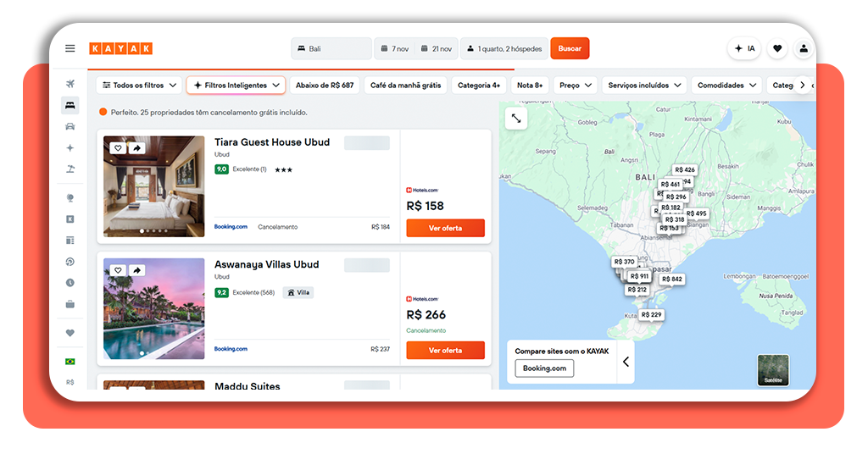868x454 pixels.
Task: Open the IA assistant button
Action: 744,48
